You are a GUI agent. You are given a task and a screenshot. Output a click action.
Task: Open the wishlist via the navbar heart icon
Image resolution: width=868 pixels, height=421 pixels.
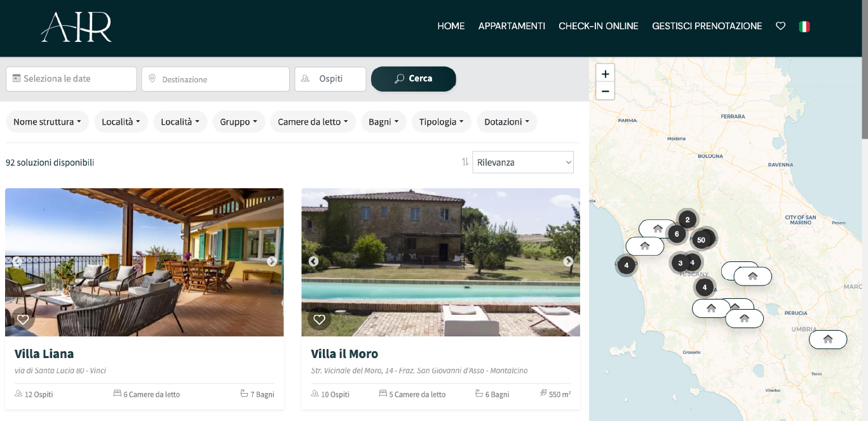[780, 26]
